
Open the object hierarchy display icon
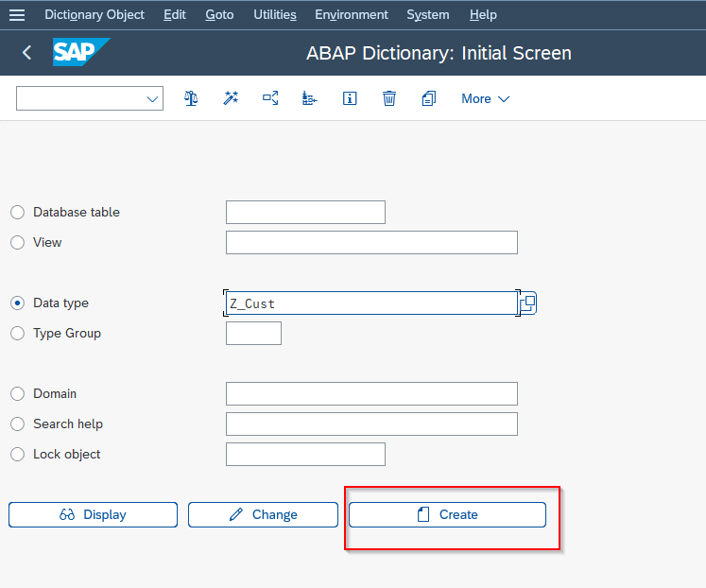[309, 98]
